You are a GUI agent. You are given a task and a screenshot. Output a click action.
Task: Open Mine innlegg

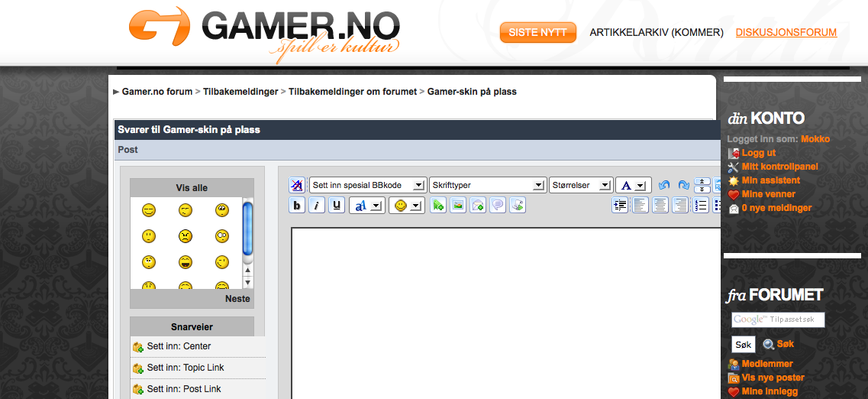click(770, 391)
